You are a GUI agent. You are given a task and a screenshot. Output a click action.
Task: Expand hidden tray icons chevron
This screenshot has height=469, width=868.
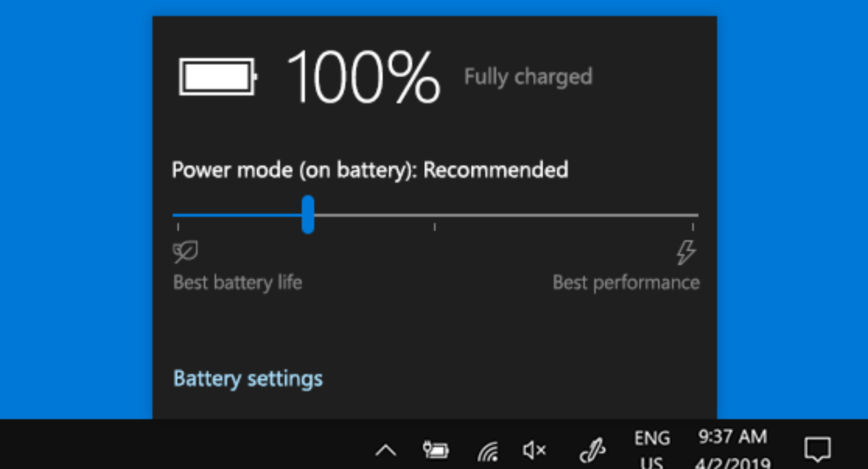pos(386,450)
